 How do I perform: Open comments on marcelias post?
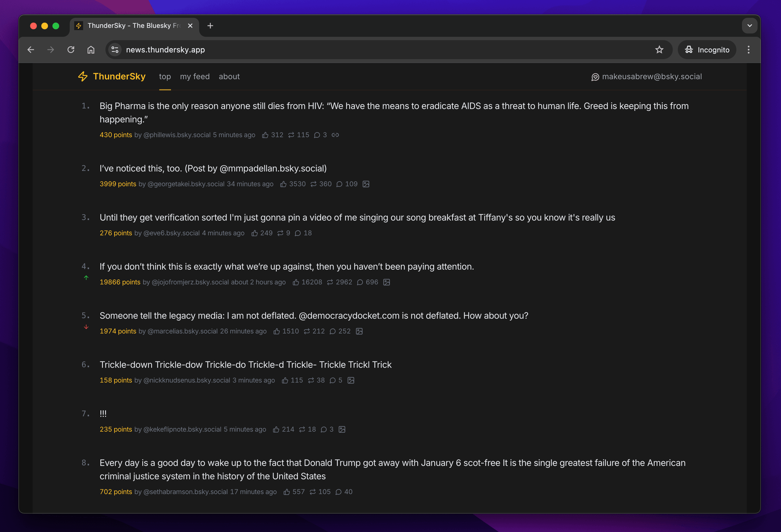pos(333,331)
